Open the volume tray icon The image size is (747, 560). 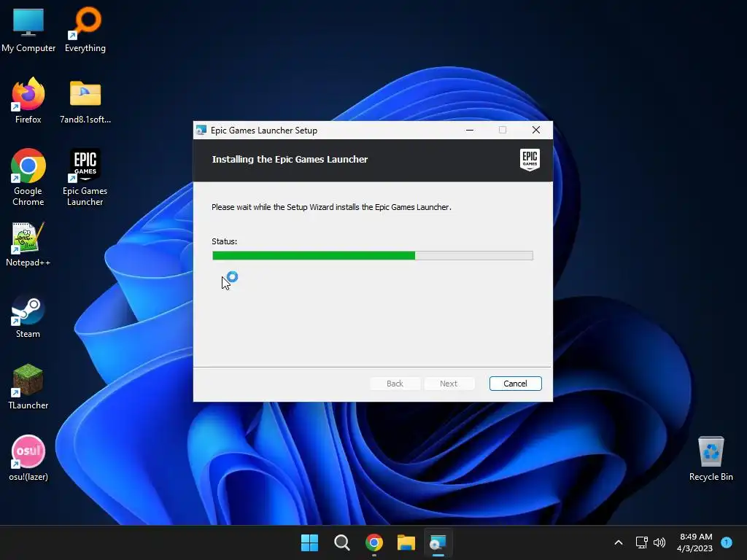[x=659, y=542]
